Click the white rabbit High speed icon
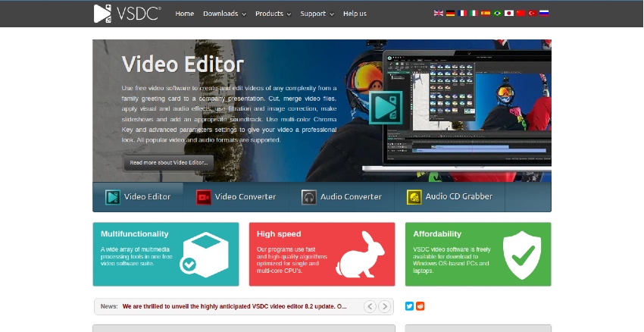Viewport: 644px width, 332px height. 360,255
